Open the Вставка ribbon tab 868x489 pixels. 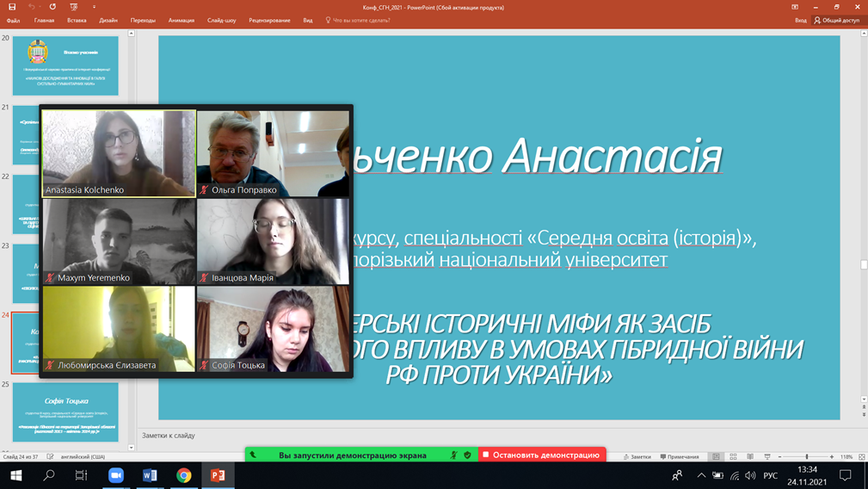(x=77, y=20)
